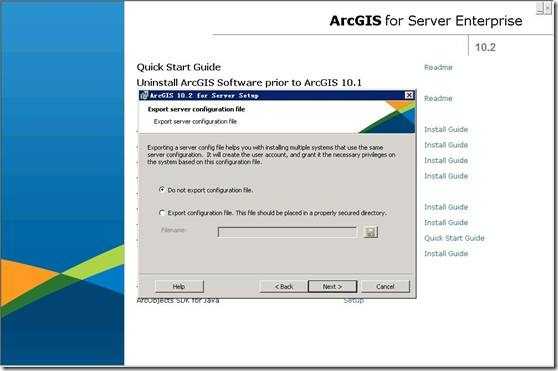Click the 'Quick Start Guide' heading text
Viewport: 558px width, 371px height.
pos(179,67)
